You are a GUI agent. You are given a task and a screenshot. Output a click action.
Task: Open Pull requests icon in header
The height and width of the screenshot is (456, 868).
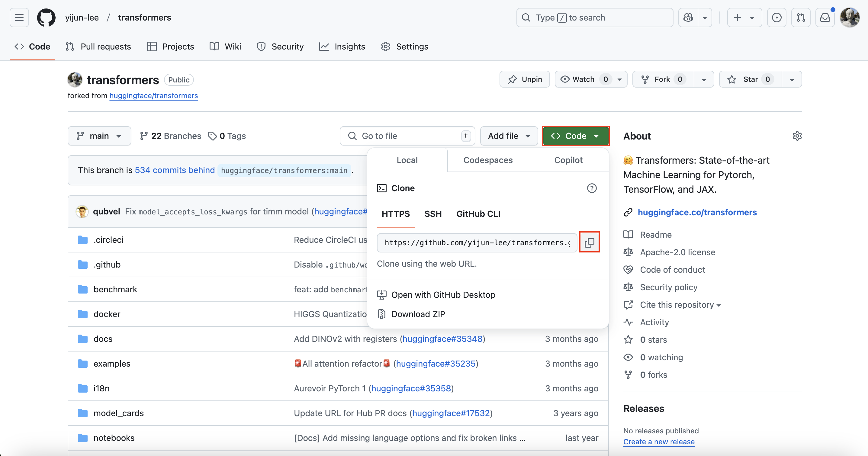point(801,18)
